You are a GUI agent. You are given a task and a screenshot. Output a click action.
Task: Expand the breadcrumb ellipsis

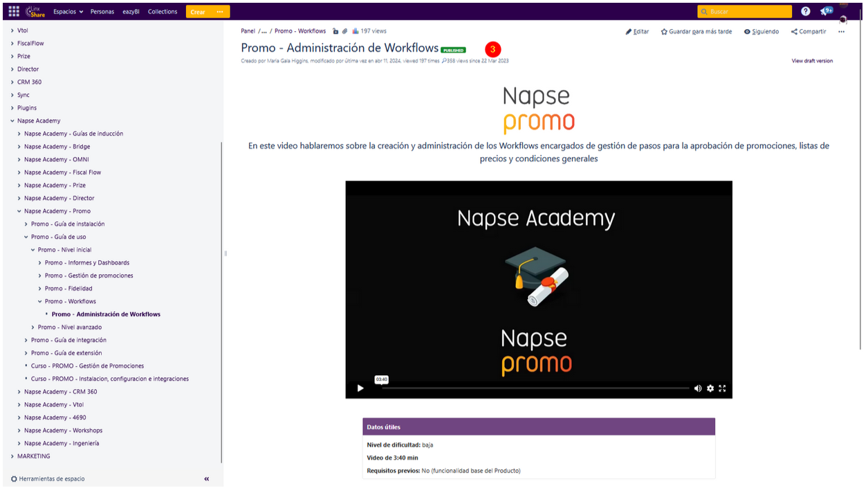click(x=265, y=31)
